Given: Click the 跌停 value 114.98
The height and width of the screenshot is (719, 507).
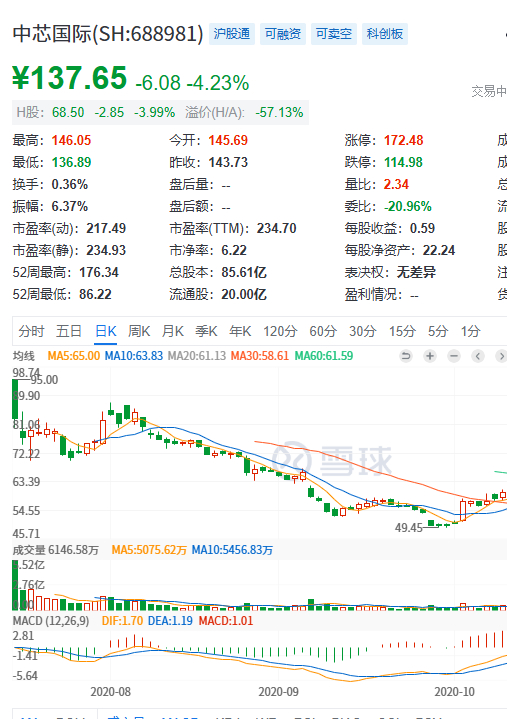Looking at the screenshot, I should (x=404, y=162).
